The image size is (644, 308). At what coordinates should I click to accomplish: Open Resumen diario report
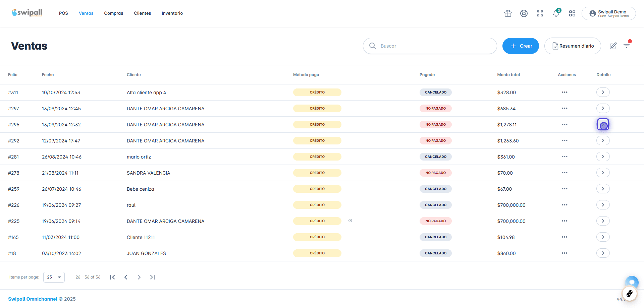point(573,46)
